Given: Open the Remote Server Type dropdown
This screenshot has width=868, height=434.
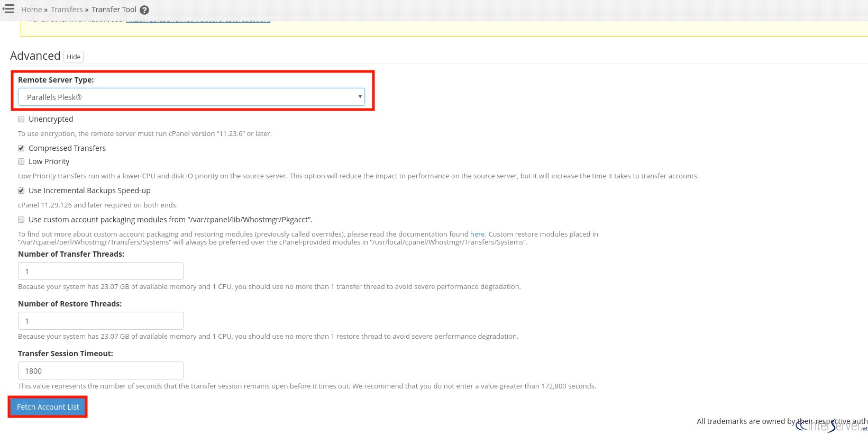Looking at the screenshot, I should pos(191,97).
